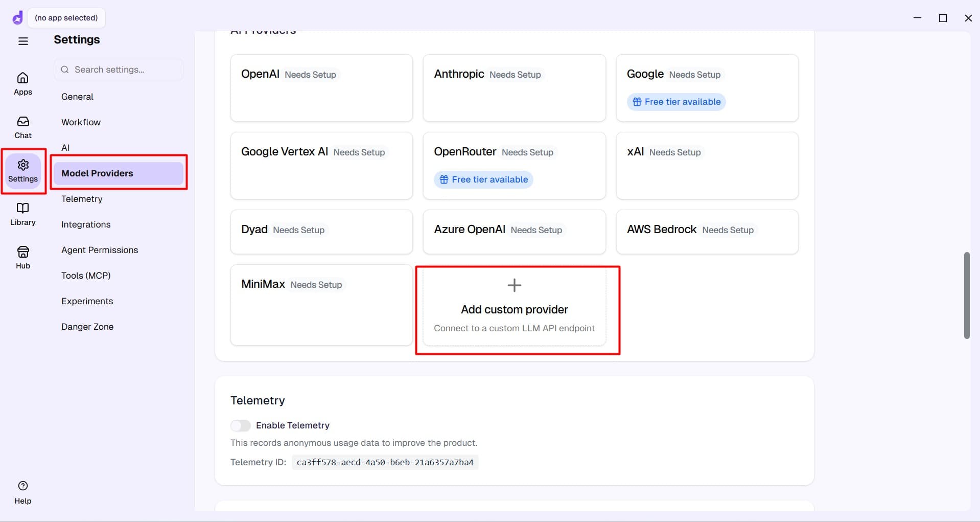Image resolution: width=980 pixels, height=522 pixels.
Task: Click Add custom provider card
Action: point(515,305)
